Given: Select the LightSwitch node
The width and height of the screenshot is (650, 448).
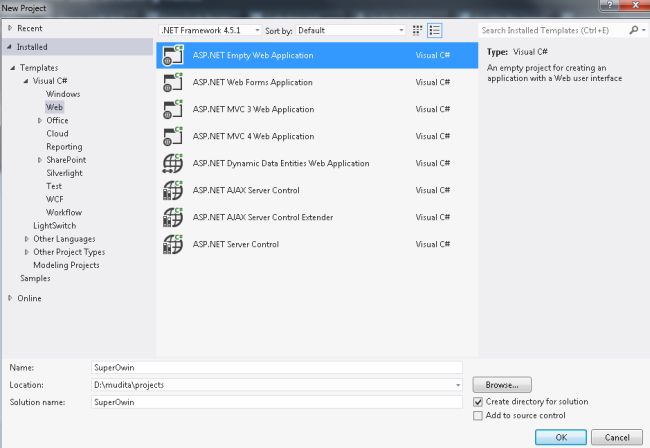Looking at the screenshot, I should click(55, 226).
